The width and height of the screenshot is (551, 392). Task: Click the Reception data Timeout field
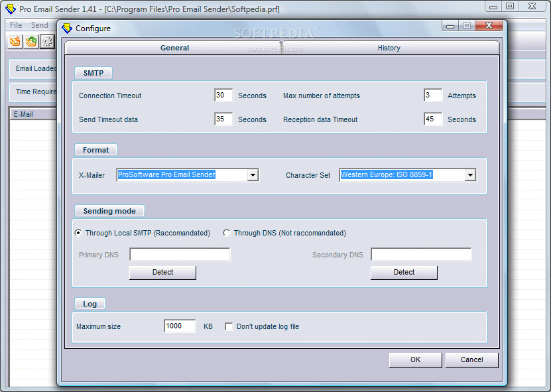(433, 119)
